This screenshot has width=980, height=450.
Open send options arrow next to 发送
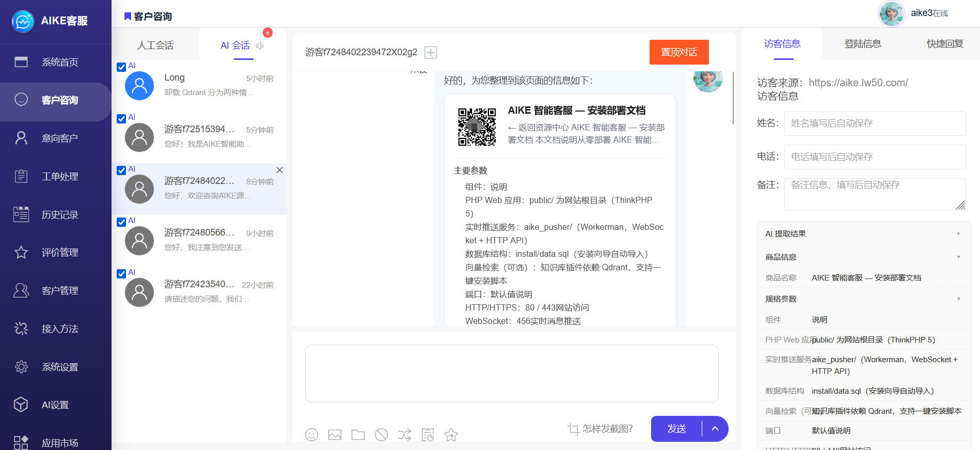(x=715, y=429)
